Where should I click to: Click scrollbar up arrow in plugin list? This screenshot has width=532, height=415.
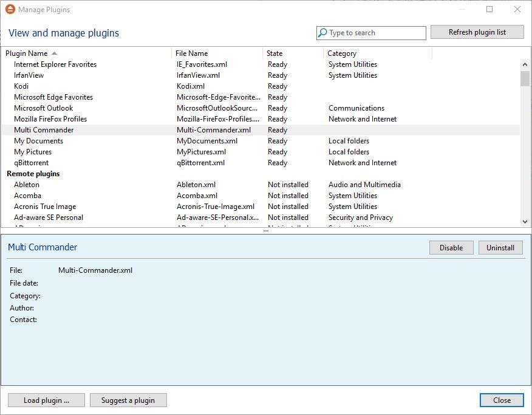[x=525, y=64]
